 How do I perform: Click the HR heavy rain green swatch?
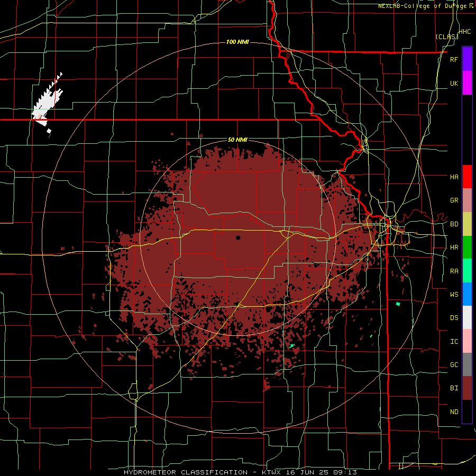click(x=467, y=248)
